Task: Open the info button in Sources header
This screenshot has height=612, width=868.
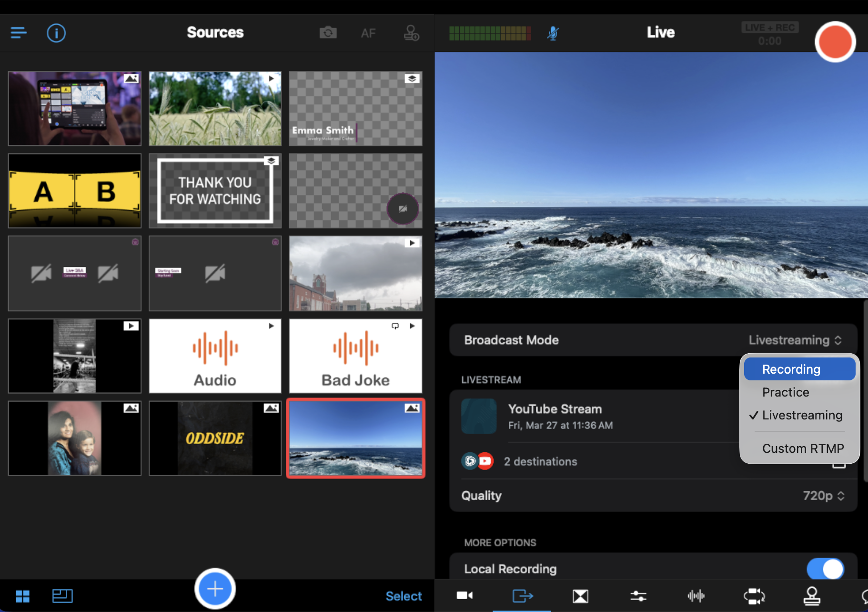Action: coord(56,33)
